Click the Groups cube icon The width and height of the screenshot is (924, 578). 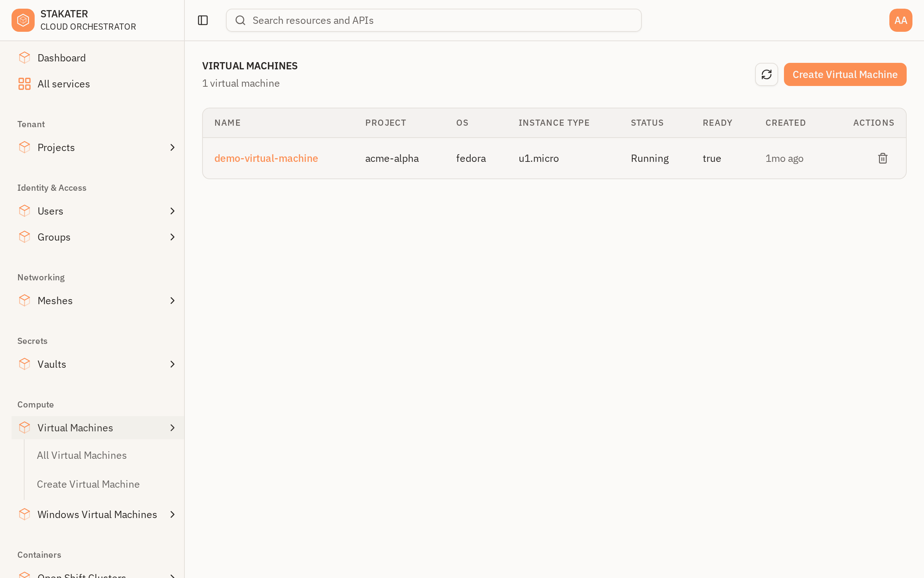pos(25,237)
